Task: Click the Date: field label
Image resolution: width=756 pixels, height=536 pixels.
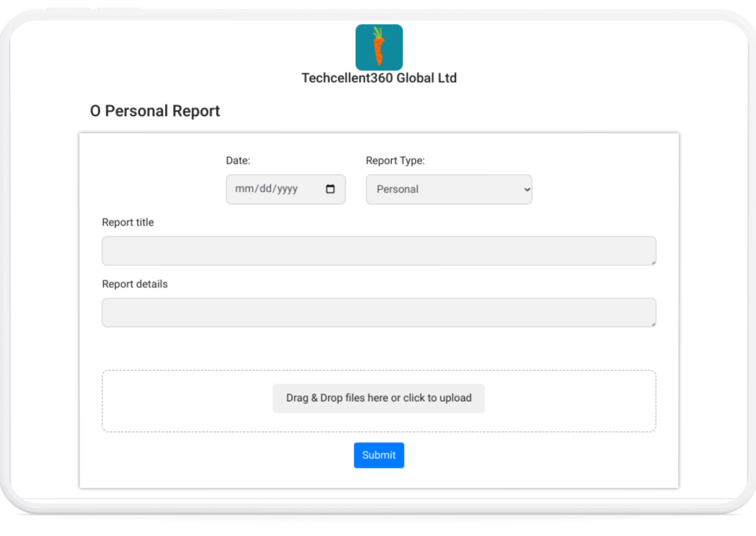Action: click(x=238, y=161)
